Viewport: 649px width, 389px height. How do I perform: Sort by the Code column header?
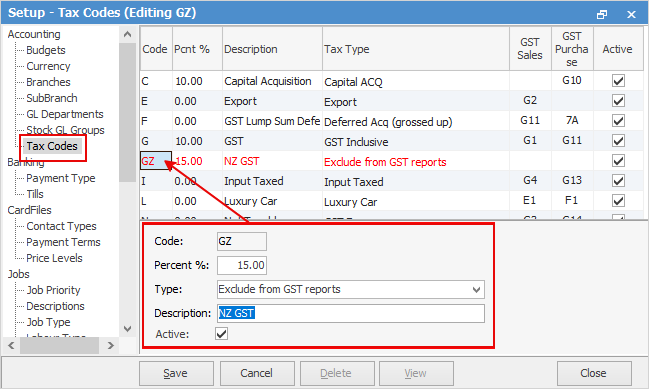[x=156, y=49]
